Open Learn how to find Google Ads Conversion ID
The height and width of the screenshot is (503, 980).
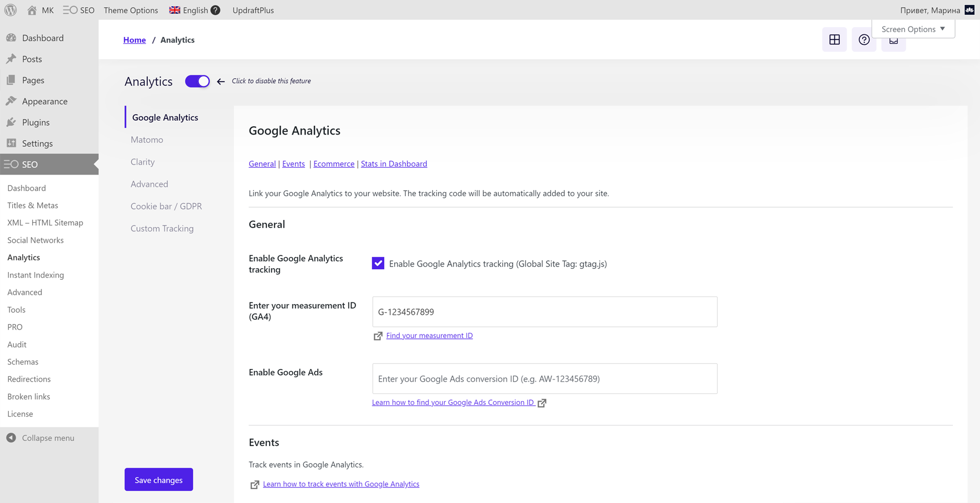pos(453,402)
